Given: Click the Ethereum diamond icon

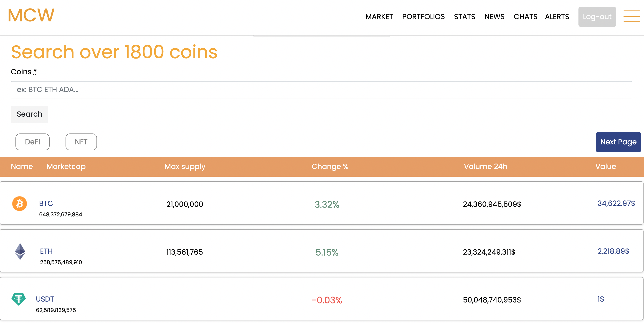Looking at the screenshot, I should tap(20, 251).
